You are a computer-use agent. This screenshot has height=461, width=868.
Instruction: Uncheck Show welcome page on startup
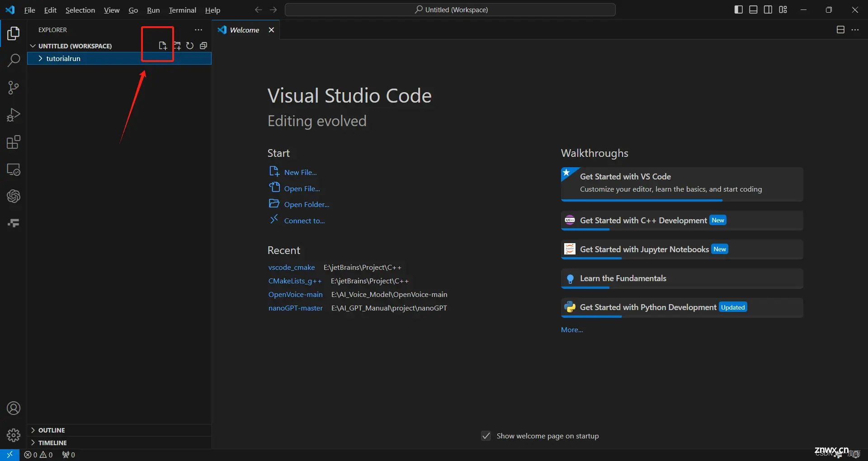486,436
